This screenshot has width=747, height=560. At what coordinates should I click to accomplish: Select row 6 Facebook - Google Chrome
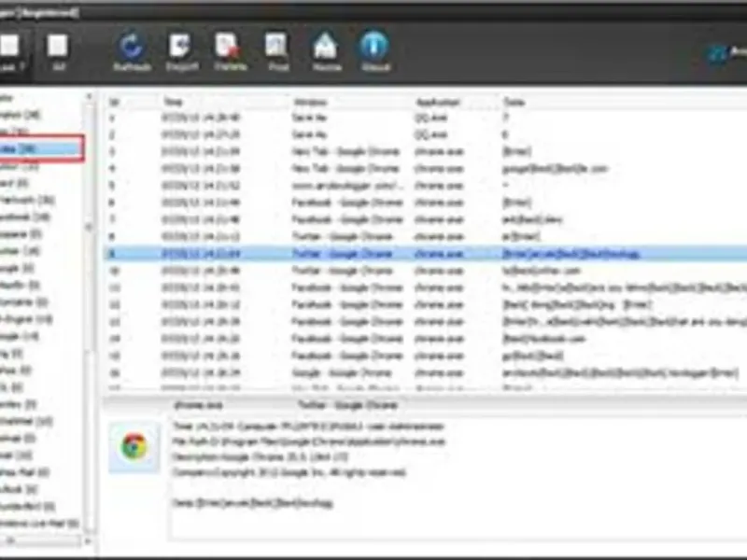[426, 203]
